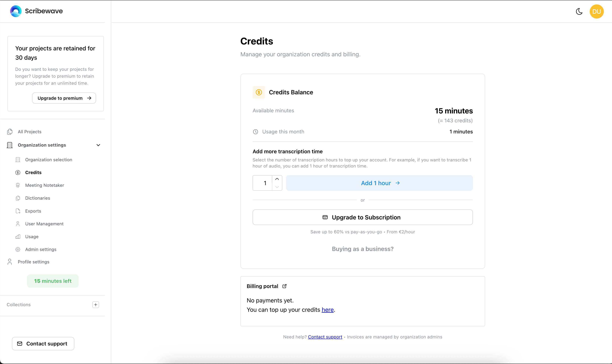Screen dimensions: 612x364
Task: Click the 'here' link to top up credits
Action: [327, 310]
